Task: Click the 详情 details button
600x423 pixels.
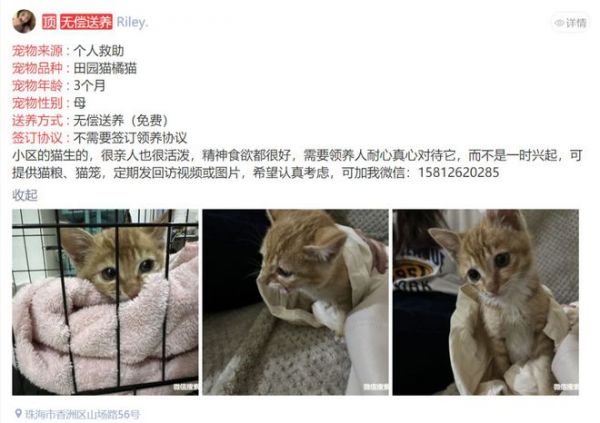Action: (x=571, y=23)
